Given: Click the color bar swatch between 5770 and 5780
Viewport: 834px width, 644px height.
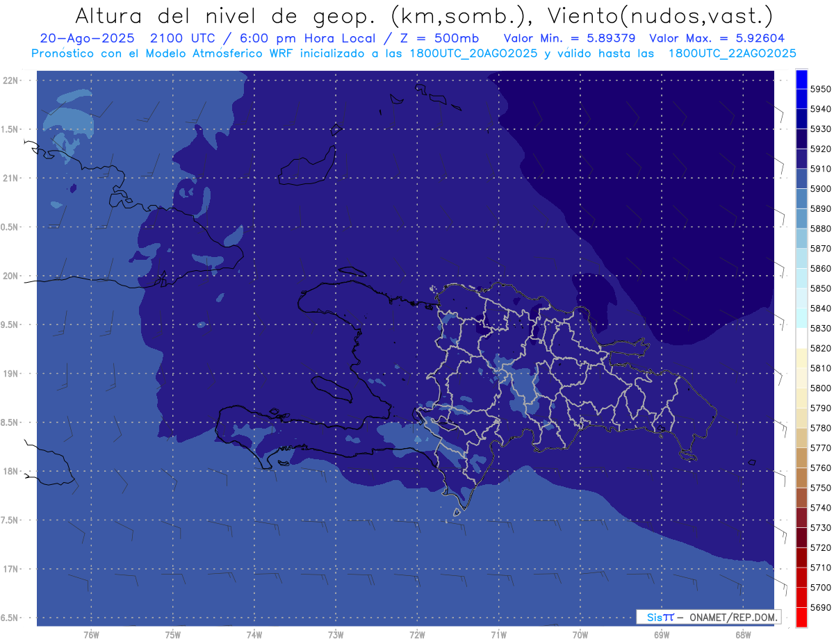Looking at the screenshot, I should coord(801,438).
